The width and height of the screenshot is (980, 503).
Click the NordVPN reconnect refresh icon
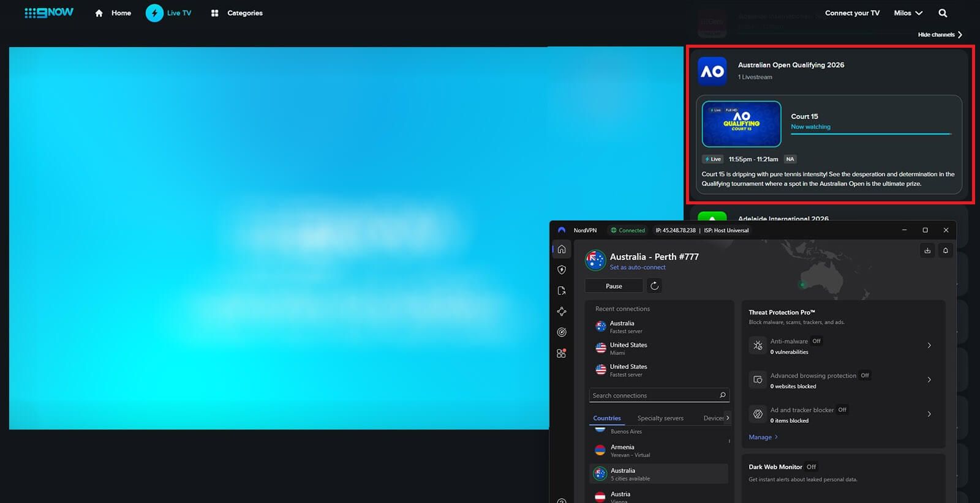(x=654, y=286)
